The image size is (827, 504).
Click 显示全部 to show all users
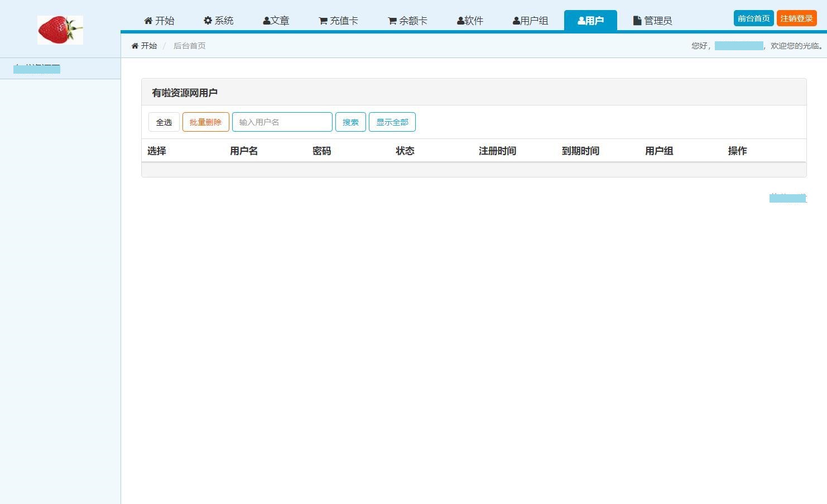pyautogui.click(x=392, y=122)
